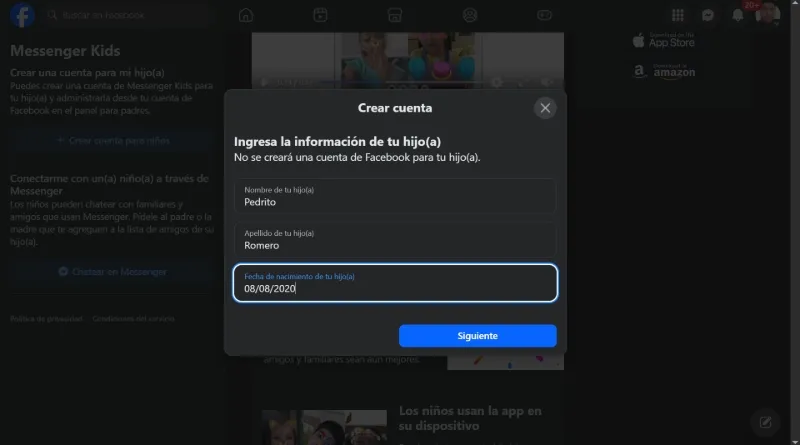
Task: Open the Gaming tab icon
Action: pos(544,15)
